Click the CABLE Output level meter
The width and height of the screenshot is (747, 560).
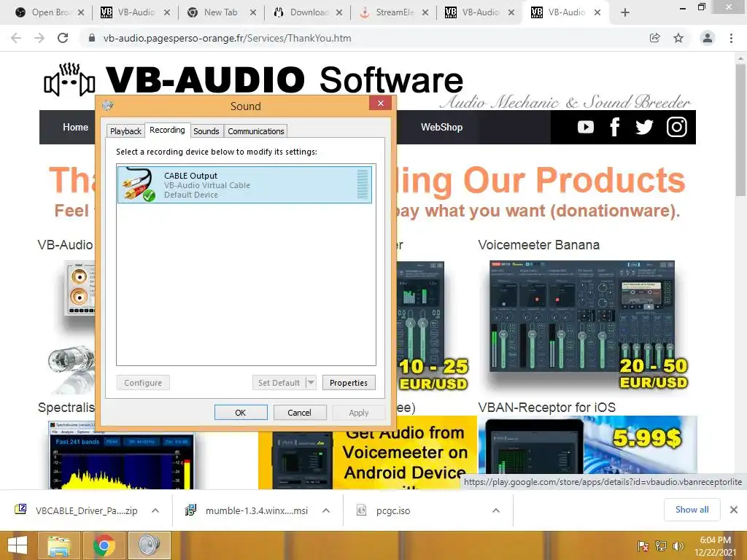363,184
